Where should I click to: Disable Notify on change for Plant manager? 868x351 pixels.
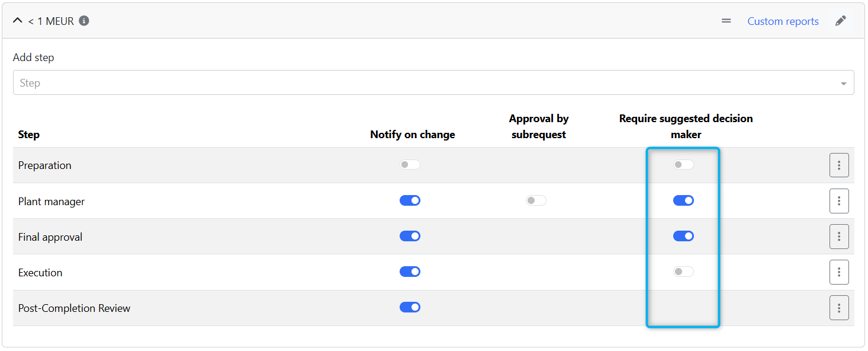410,200
